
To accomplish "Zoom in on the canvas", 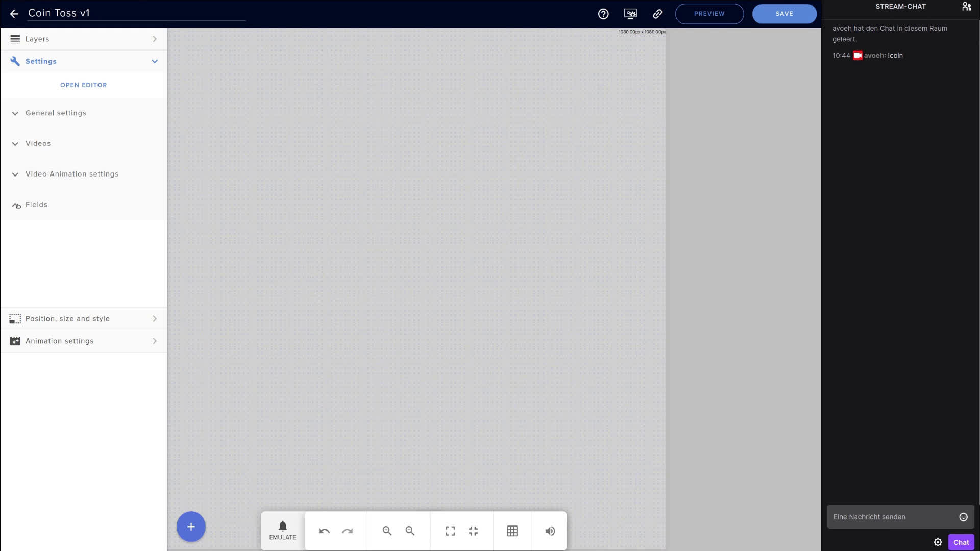I will (387, 531).
